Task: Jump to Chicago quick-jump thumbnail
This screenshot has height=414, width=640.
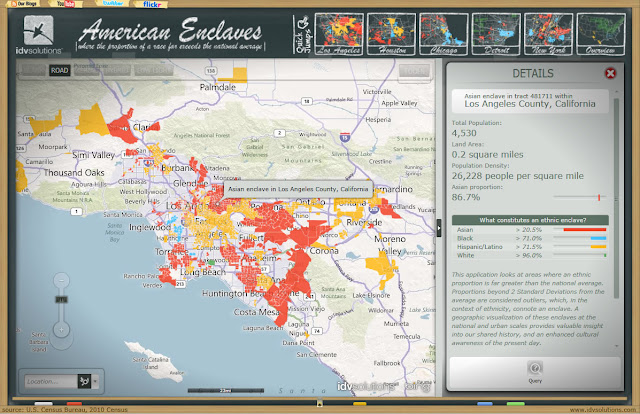Action: 444,34
